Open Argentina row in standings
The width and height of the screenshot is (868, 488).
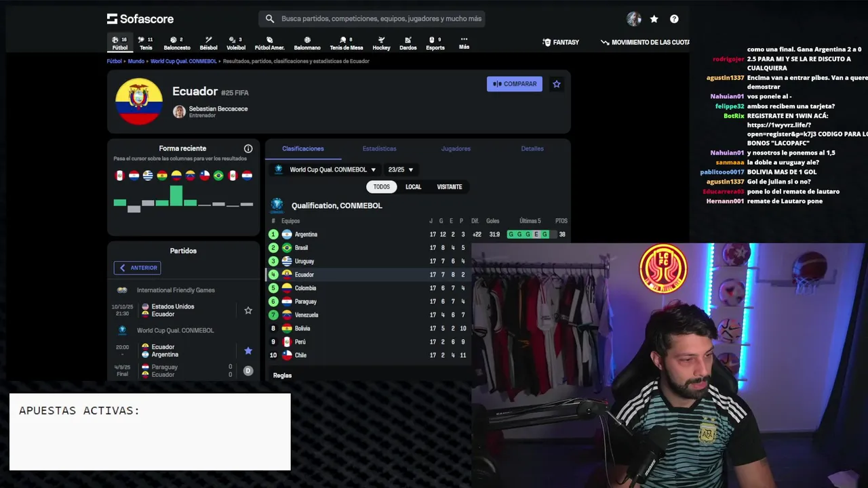pyautogui.click(x=418, y=235)
